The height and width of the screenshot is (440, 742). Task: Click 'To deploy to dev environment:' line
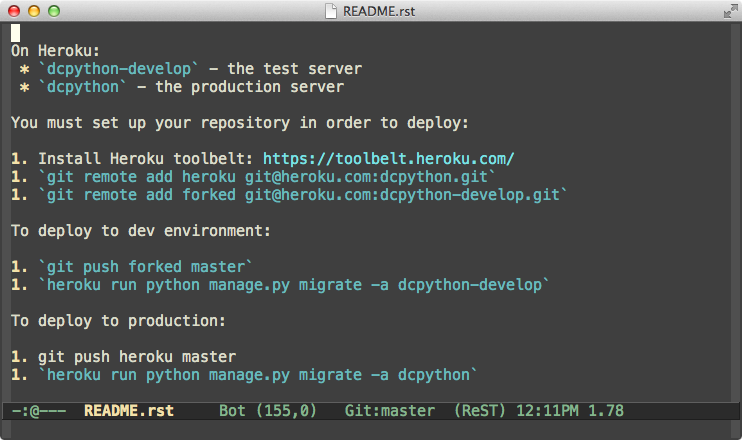coord(141,230)
